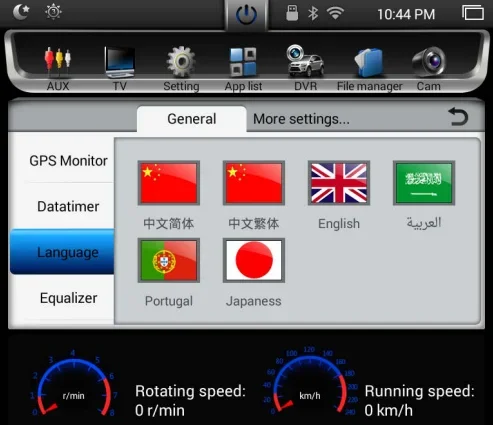
Task: Tap the USB drive status icon
Action: pos(292,13)
